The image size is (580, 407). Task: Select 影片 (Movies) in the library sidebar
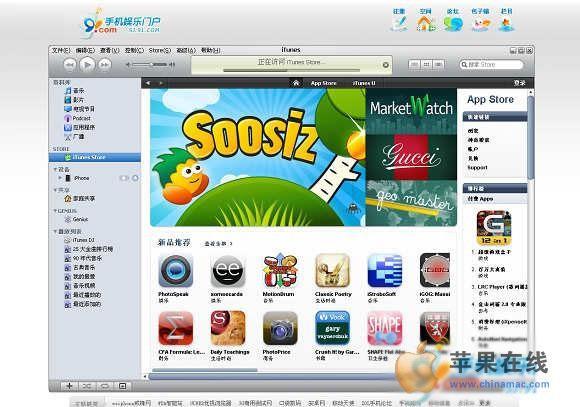[75, 100]
